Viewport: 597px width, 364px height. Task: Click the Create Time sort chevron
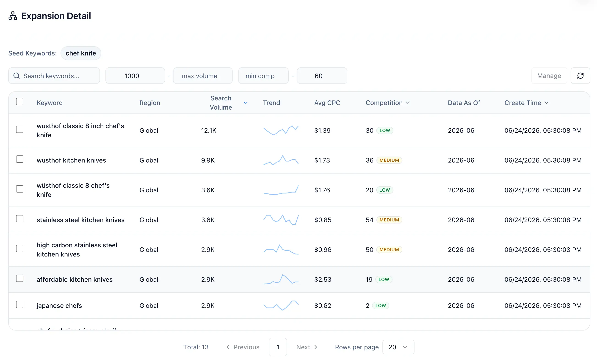546,103
